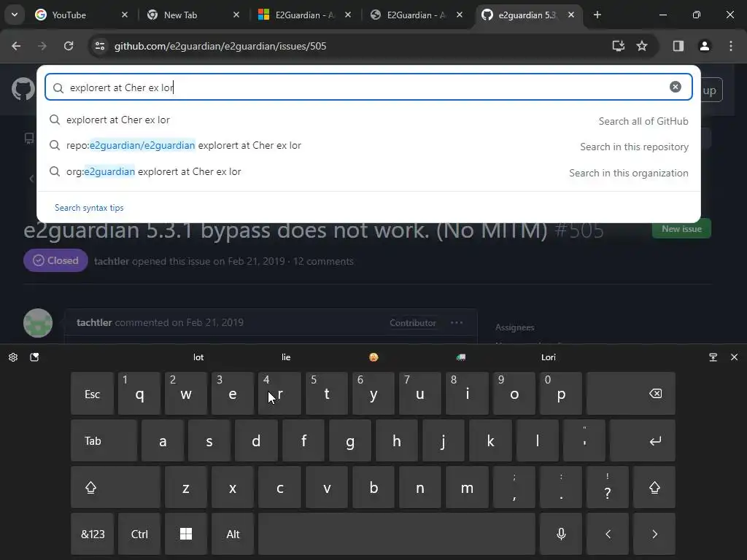
Task: Click the New issue button
Action: (x=681, y=228)
